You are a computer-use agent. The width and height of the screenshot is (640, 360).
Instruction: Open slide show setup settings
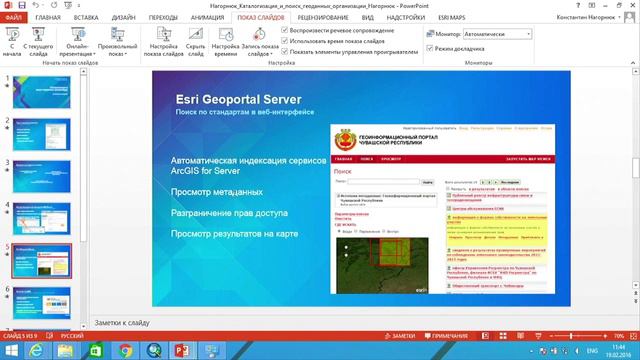tap(164, 42)
